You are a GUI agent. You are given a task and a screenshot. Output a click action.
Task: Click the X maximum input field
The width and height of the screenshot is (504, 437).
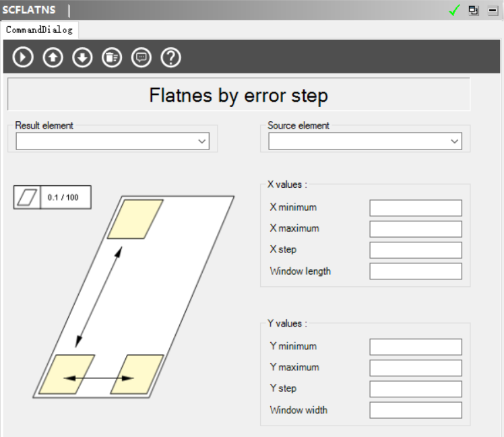pos(415,229)
